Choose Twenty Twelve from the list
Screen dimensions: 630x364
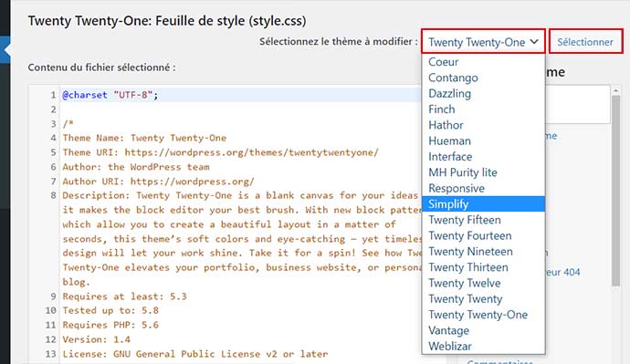(x=483, y=283)
